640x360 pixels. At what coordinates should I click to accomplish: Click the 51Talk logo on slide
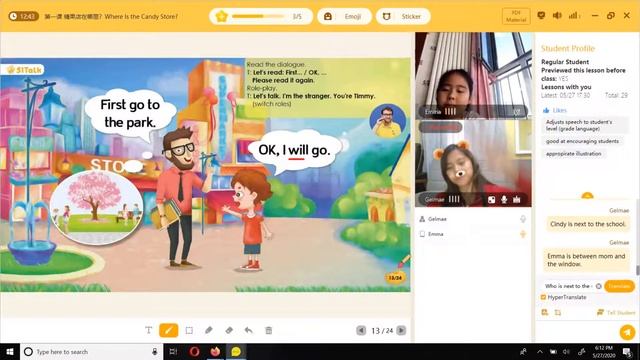pyautogui.click(x=23, y=70)
